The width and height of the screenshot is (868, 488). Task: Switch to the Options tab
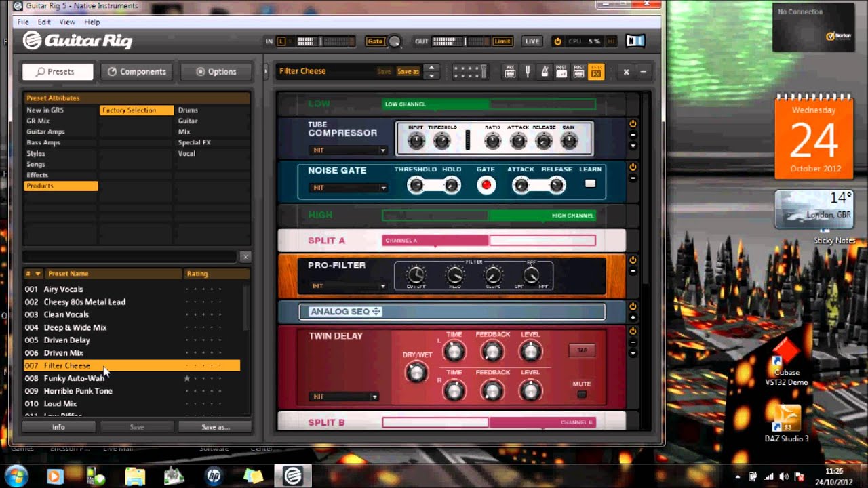coord(216,71)
